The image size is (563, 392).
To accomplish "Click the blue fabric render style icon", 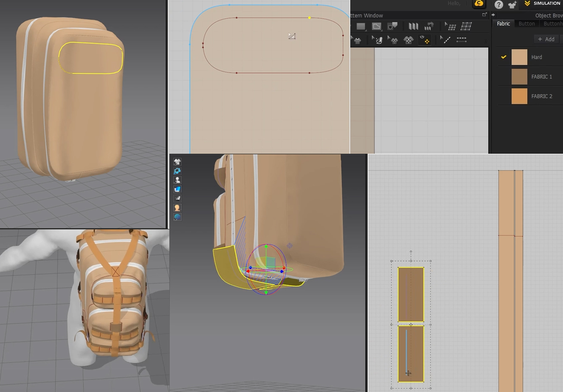I will click(x=177, y=189).
